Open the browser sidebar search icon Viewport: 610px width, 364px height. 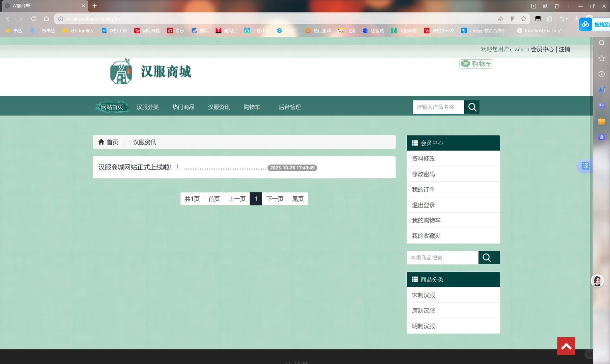point(602,43)
